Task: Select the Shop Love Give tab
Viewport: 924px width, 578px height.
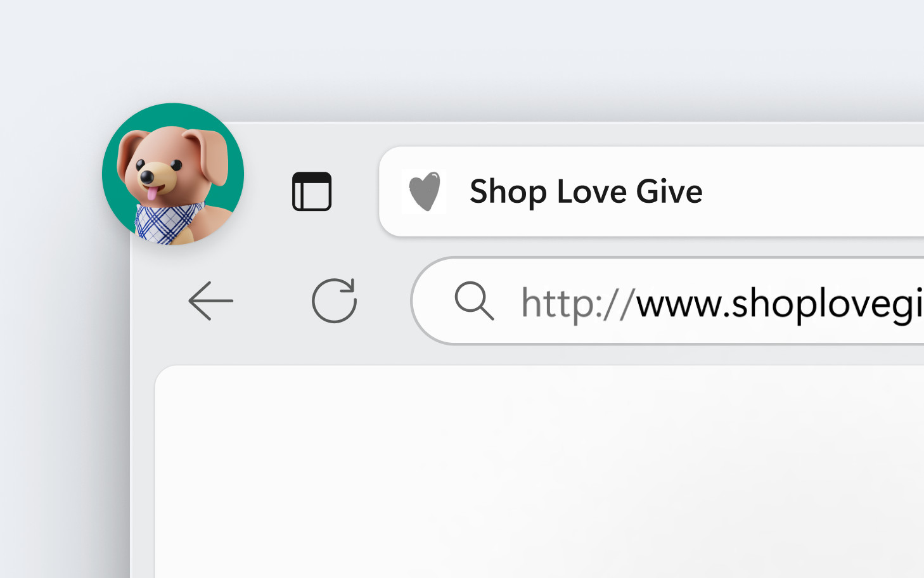Action: click(651, 191)
